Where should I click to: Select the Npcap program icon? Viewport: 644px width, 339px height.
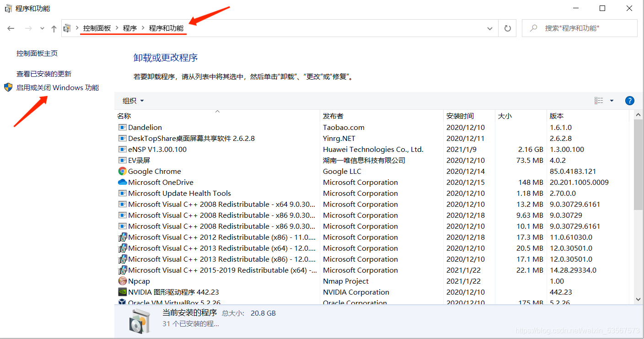122,281
